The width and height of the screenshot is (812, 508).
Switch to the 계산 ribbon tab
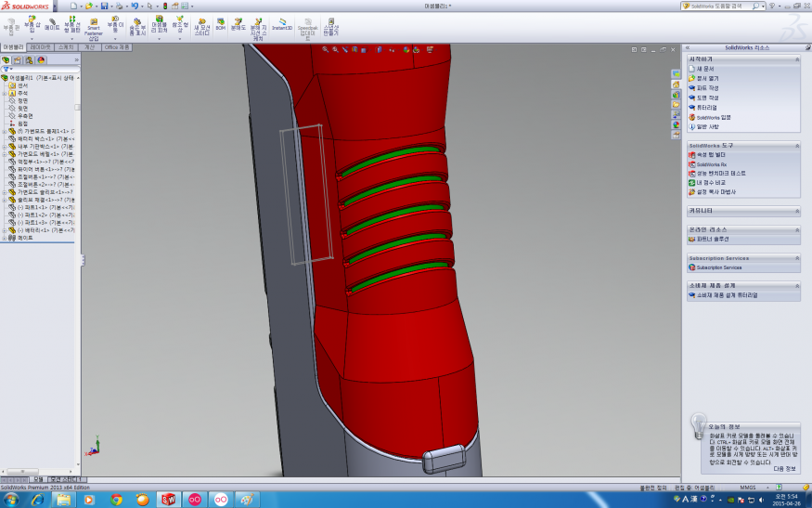click(90, 47)
